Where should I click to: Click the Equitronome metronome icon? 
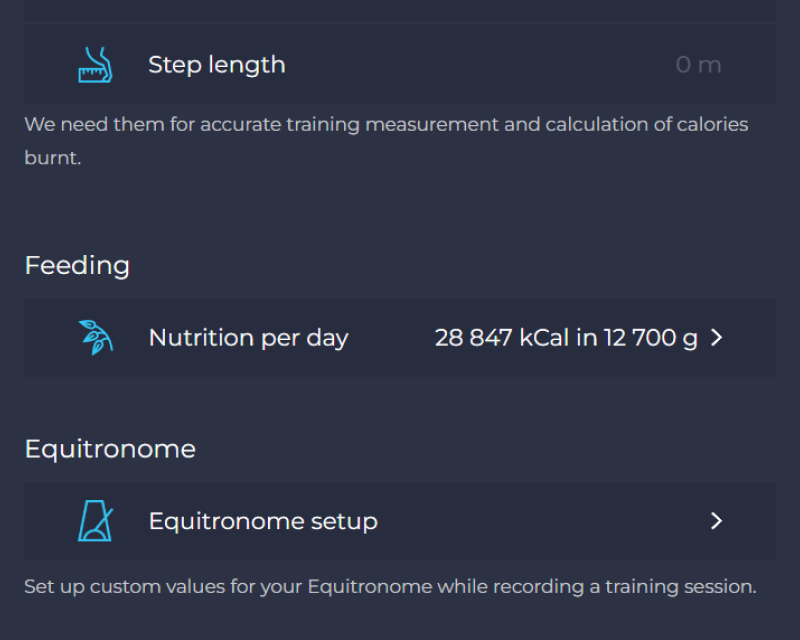click(96, 521)
